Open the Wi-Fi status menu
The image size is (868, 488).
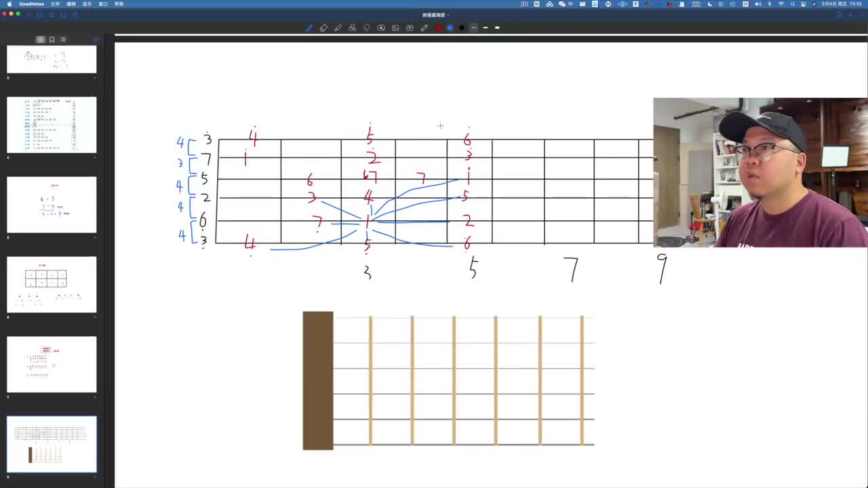coord(781,4)
